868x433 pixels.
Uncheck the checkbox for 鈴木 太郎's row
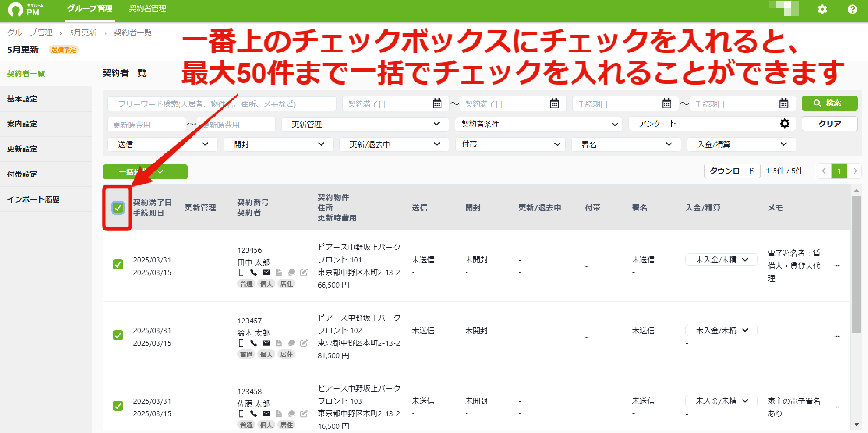[x=118, y=335]
